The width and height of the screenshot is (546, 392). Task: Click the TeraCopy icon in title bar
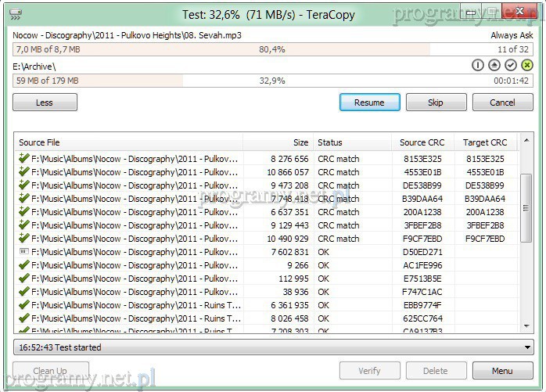point(16,14)
